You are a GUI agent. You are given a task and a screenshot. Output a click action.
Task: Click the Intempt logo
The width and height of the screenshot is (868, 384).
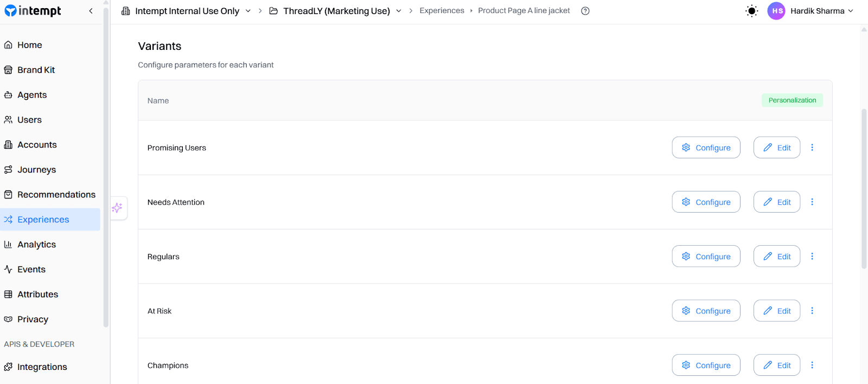pyautogui.click(x=33, y=11)
